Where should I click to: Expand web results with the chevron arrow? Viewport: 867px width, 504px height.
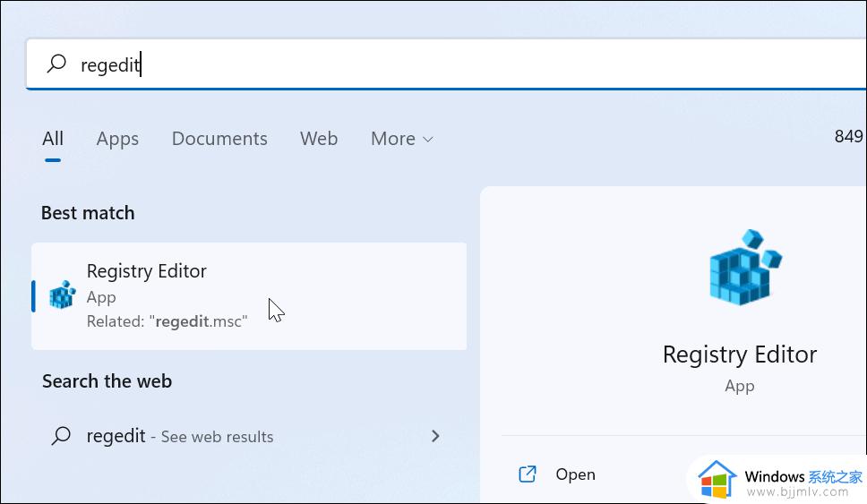(435, 436)
